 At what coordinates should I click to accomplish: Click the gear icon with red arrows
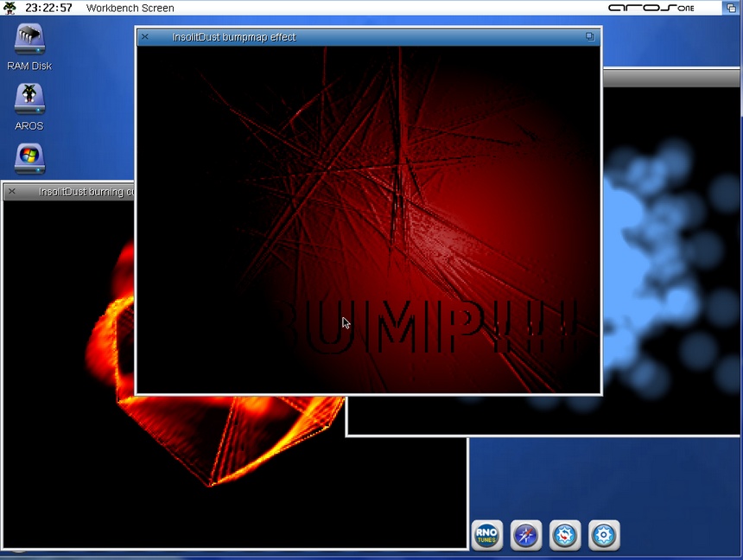(x=565, y=536)
